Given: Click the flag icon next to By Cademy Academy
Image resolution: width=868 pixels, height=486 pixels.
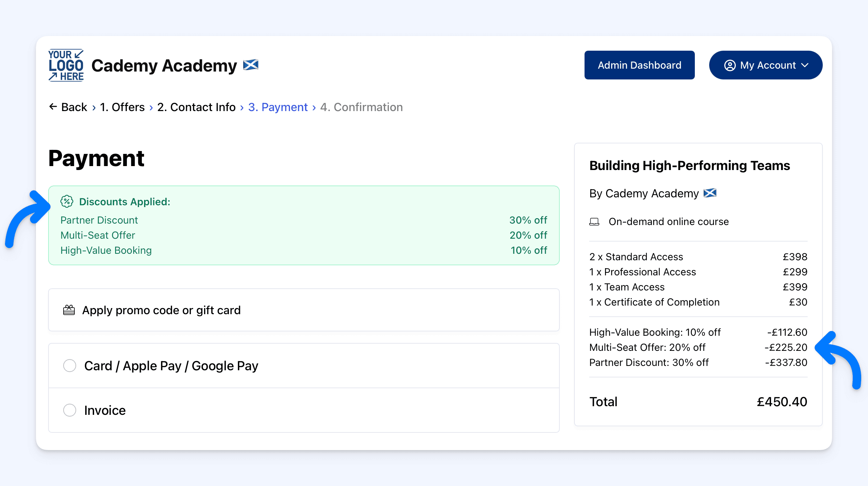Looking at the screenshot, I should click(710, 193).
